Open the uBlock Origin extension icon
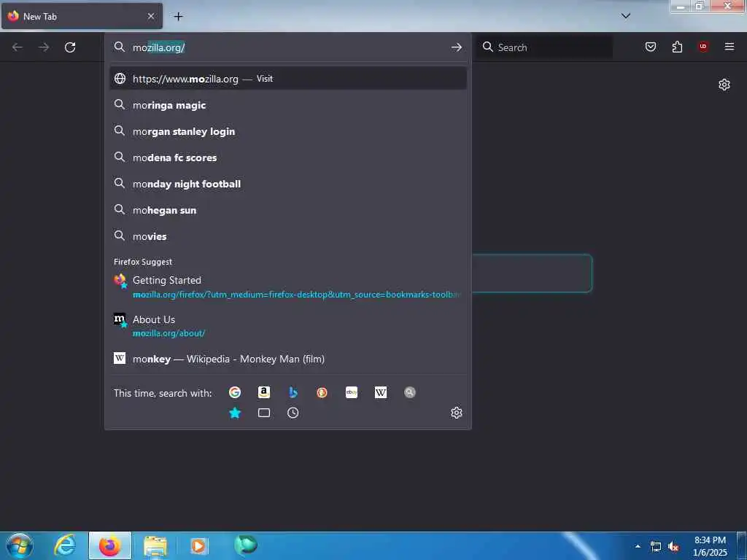747x560 pixels. click(x=703, y=47)
